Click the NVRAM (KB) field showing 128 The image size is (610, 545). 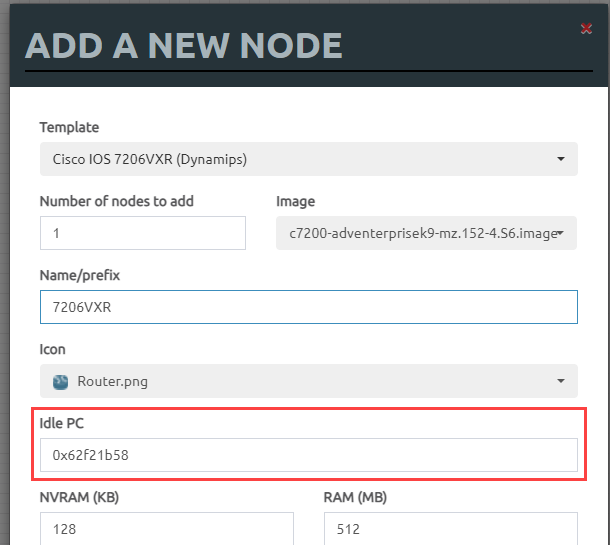[167, 529]
